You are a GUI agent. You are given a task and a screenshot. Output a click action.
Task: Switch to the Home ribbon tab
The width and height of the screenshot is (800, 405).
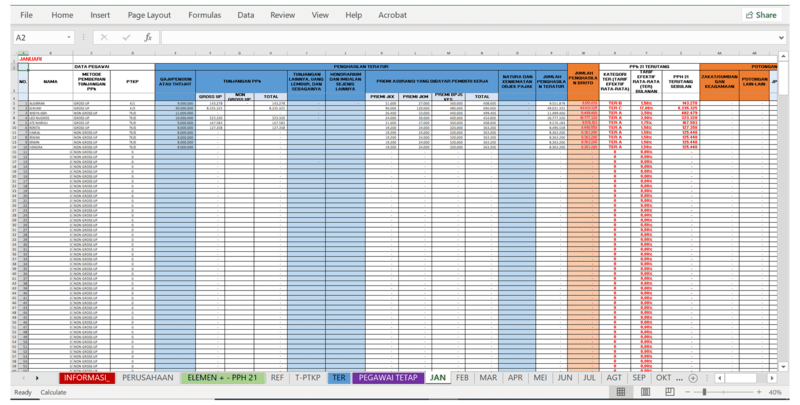tap(62, 15)
